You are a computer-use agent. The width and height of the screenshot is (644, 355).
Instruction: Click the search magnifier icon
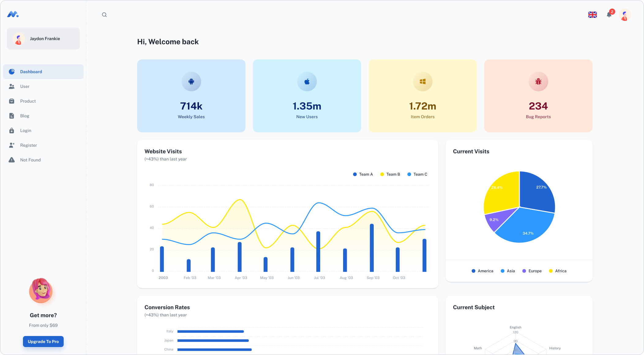click(104, 15)
